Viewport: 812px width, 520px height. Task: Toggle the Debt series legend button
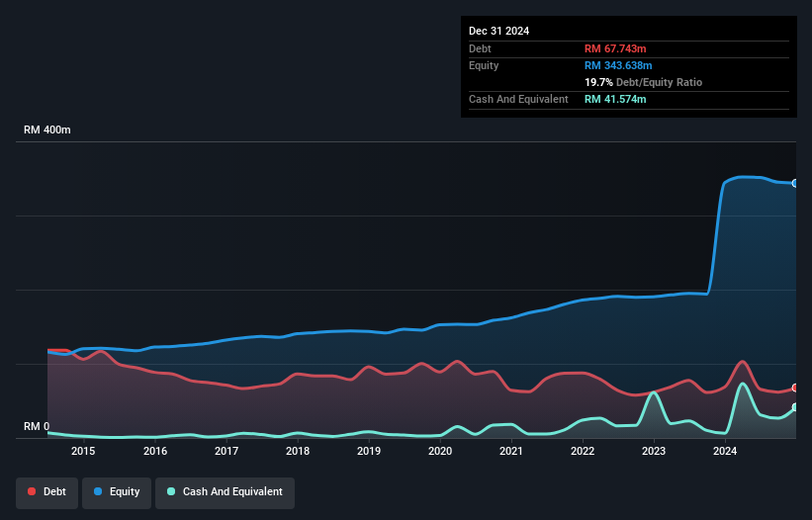click(47, 492)
